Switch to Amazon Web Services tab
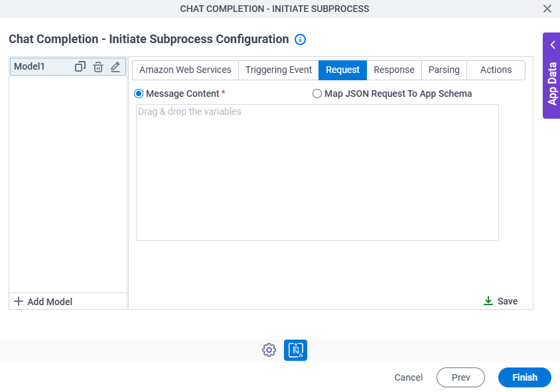This screenshot has width=560, height=392. (x=185, y=70)
